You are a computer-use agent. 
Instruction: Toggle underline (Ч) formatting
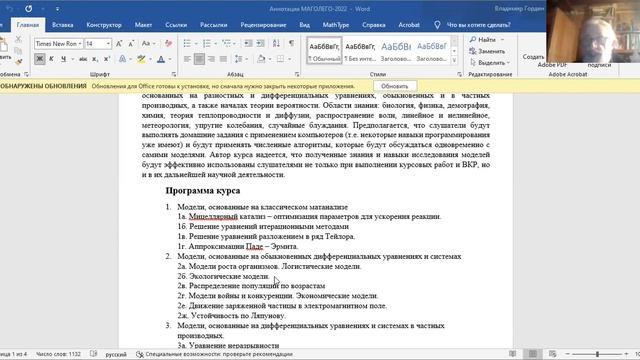point(63,59)
